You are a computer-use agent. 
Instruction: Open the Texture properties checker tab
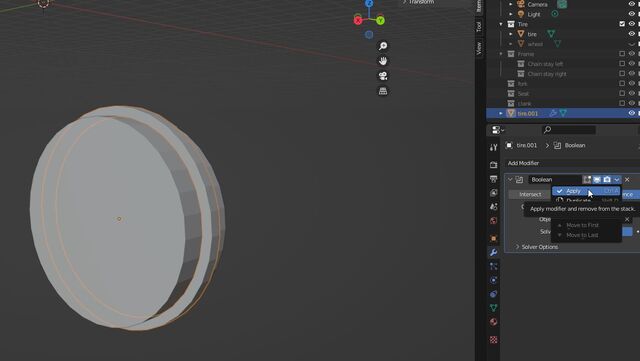tap(493, 340)
